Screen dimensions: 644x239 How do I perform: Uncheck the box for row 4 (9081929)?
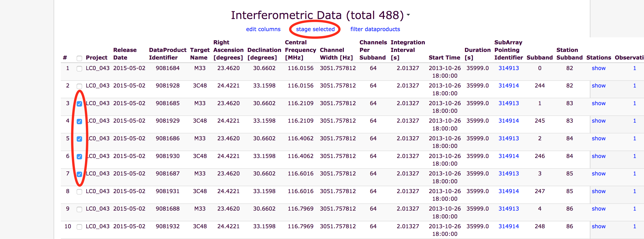tap(79, 121)
